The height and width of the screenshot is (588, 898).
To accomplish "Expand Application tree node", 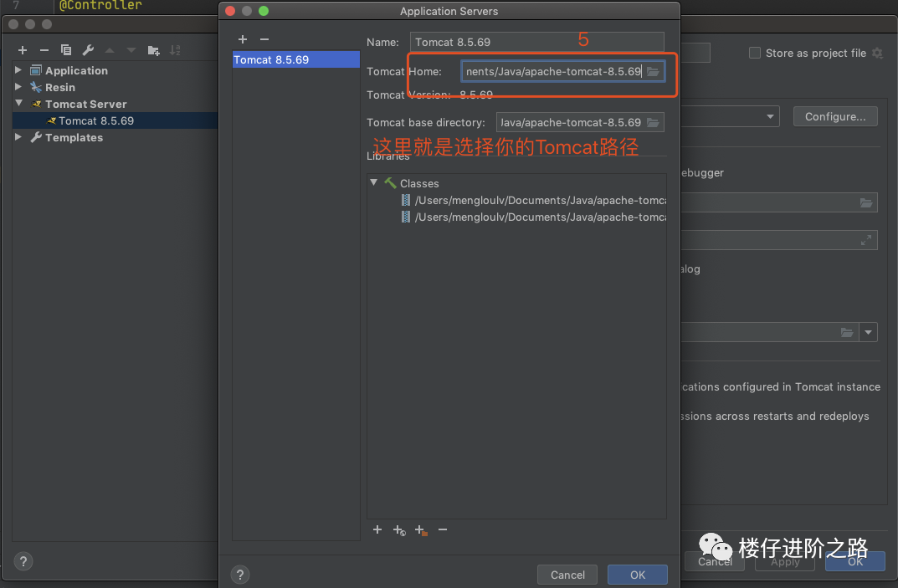I will pyautogui.click(x=18, y=70).
